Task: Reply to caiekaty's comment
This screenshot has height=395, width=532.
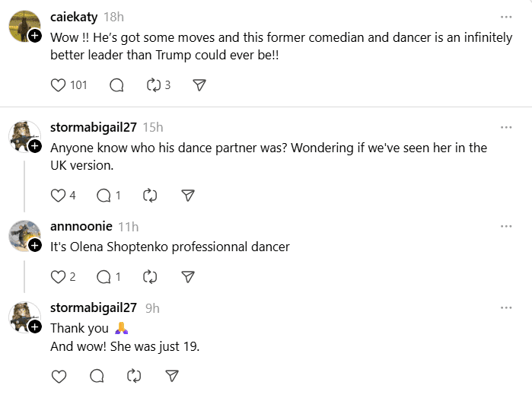Action: coord(116,85)
